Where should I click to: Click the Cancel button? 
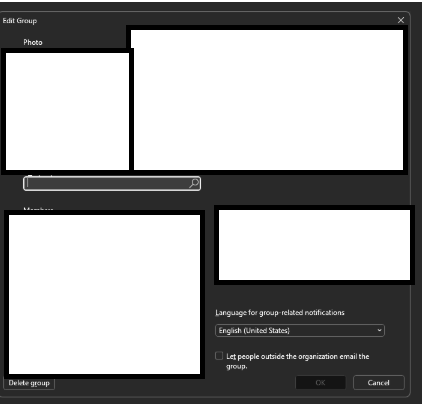point(379,383)
